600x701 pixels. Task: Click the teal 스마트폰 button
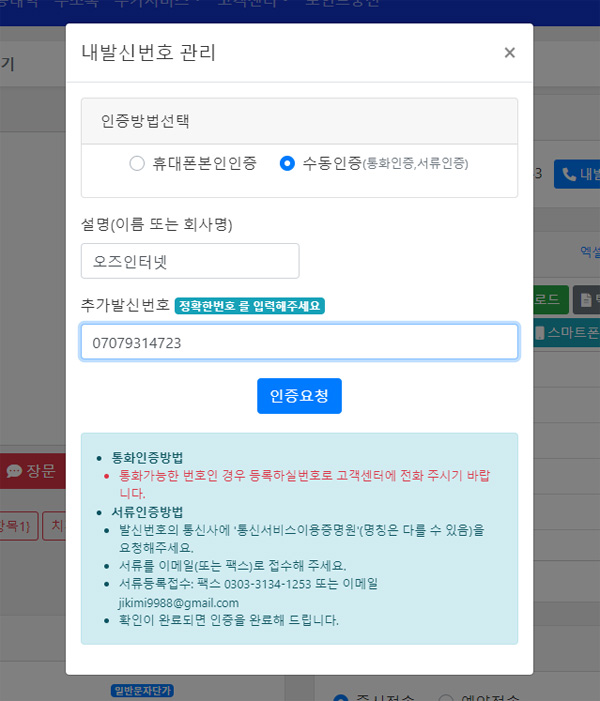click(x=568, y=332)
